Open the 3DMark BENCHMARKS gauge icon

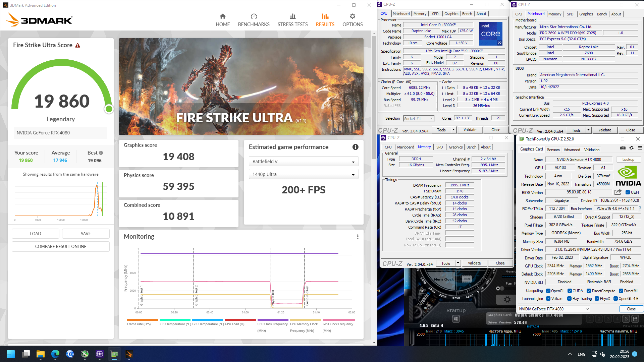pos(254,16)
